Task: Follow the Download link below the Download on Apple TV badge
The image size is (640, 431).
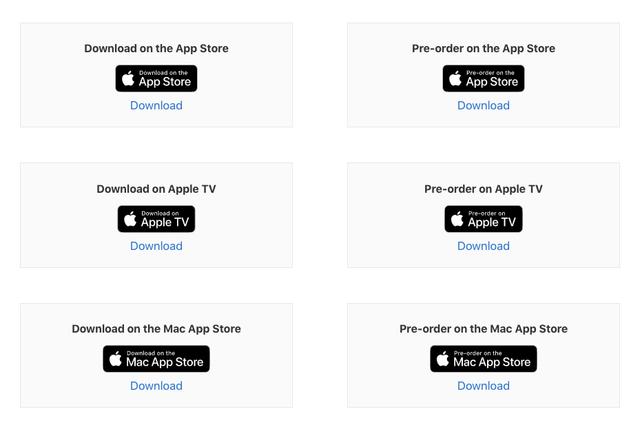Action: pyautogui.click(x=156, y=246)
